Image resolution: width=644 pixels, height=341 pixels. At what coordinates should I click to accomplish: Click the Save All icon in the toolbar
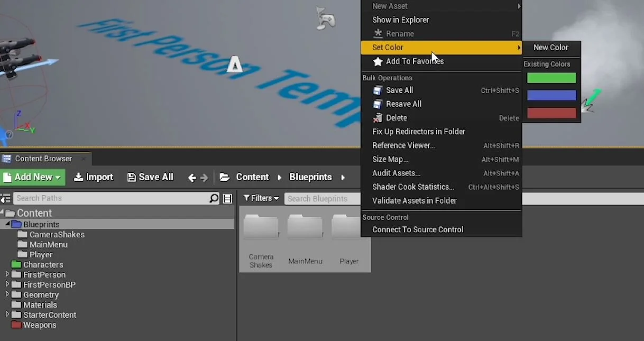click(132, 177)
